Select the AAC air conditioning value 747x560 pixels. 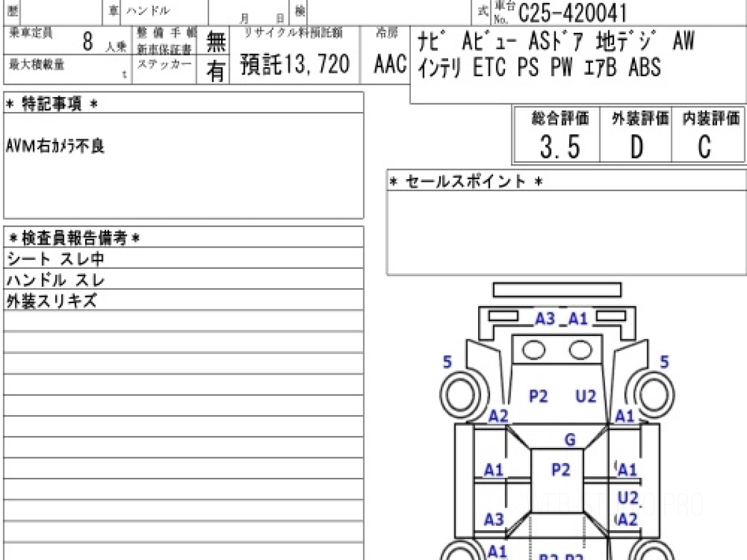pyautogui.click(x=390, y=65)
